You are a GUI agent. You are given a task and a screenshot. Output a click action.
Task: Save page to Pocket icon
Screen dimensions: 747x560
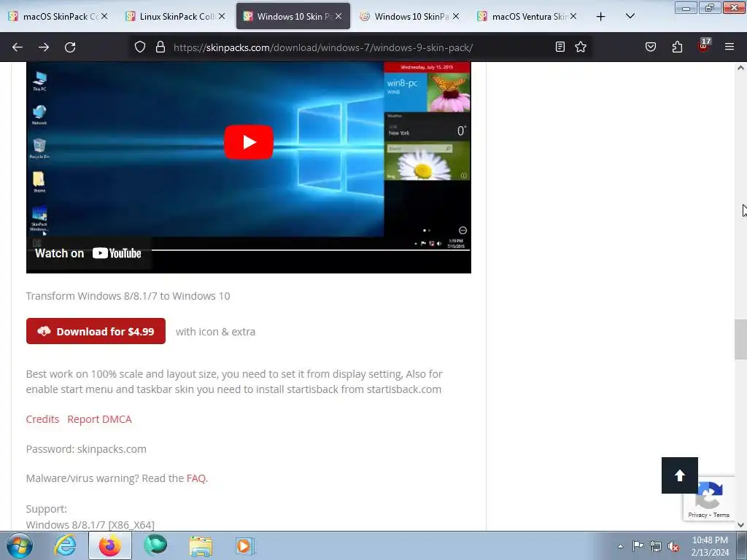(651, 47)
